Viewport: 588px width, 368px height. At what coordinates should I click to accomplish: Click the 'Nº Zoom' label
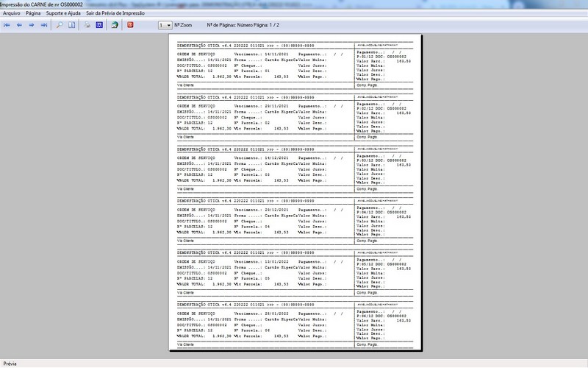[x=183, y=25]
